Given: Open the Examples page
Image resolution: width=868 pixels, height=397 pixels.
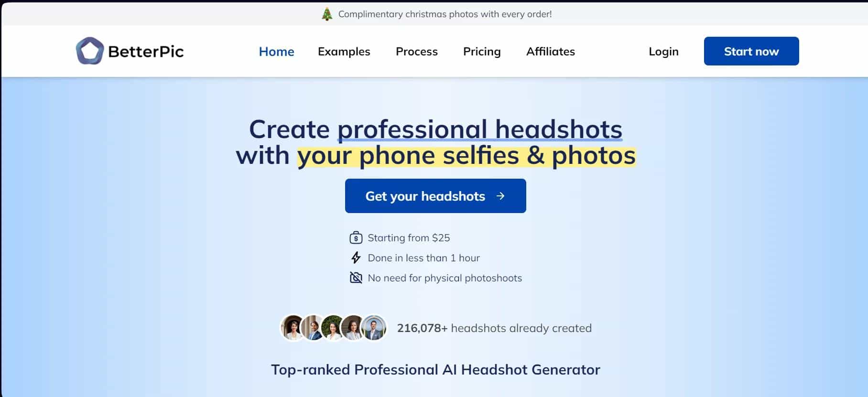Looking at the screenshot, I should [344, 52].
